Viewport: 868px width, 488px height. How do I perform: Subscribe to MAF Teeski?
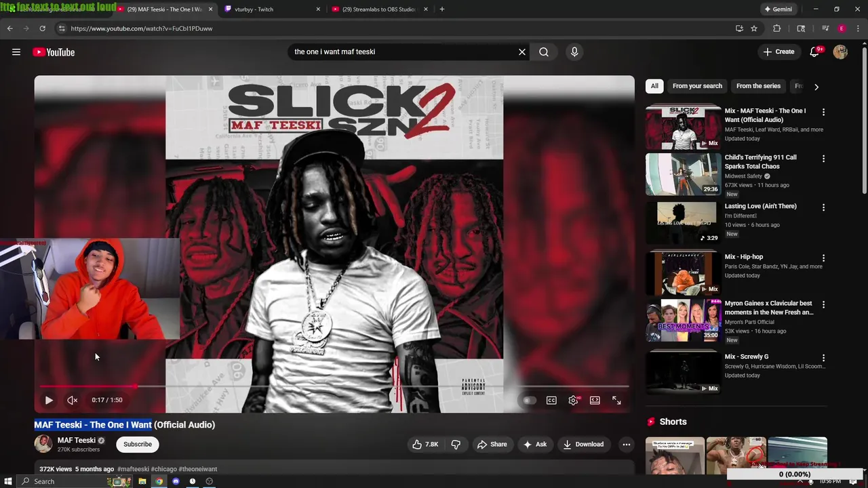(x=138, y=445)
